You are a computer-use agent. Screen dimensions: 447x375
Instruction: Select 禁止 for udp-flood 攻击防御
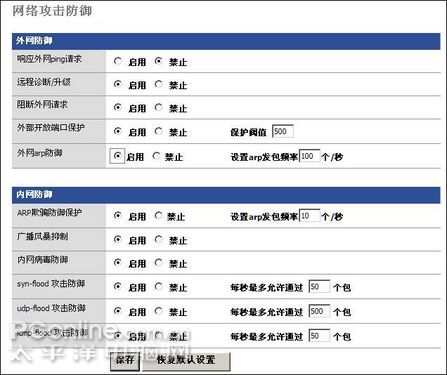coord(159,311)
